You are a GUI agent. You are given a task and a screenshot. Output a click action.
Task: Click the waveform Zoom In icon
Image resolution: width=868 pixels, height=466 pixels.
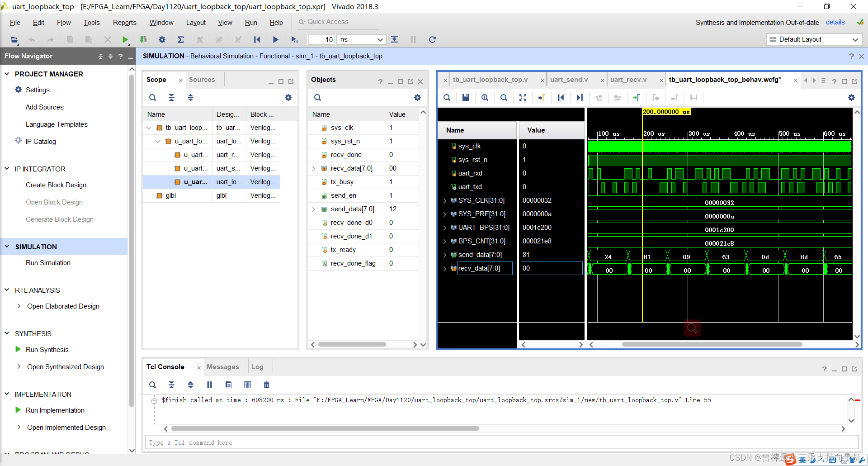pos(485,98)
